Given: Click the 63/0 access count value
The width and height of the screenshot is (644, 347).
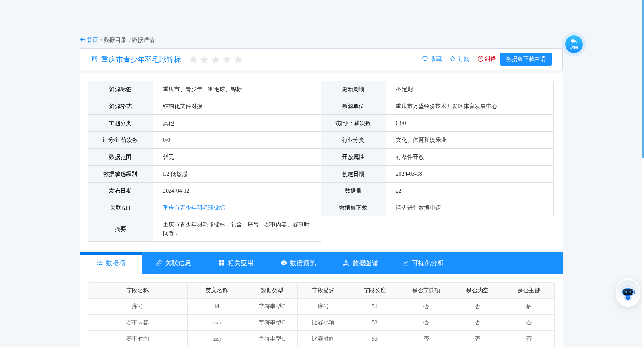Looking at the screenshot, I should pos(401,123).
